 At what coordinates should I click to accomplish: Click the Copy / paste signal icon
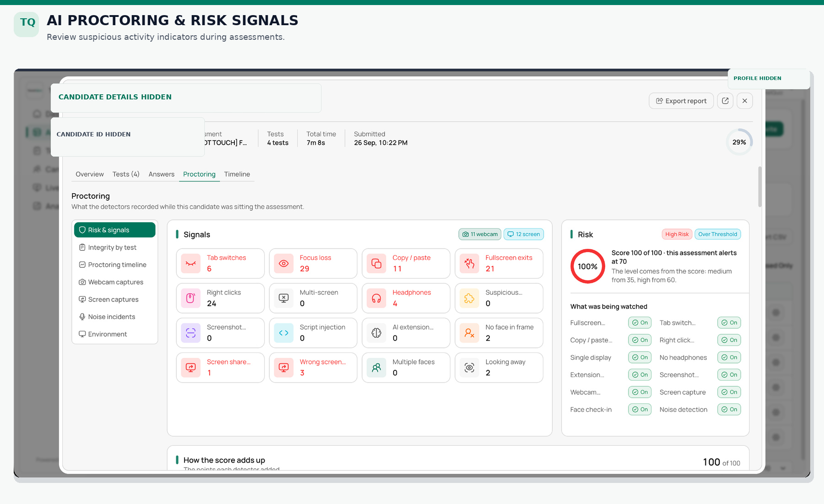376,264
